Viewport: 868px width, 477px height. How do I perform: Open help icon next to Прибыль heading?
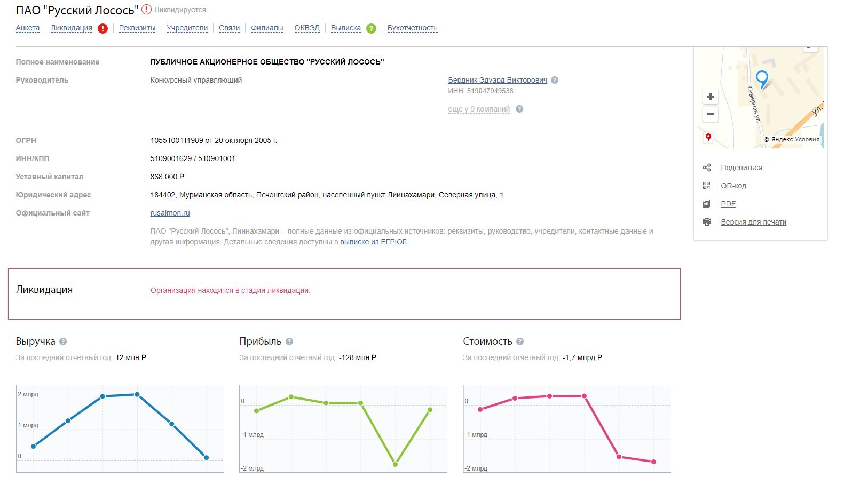(289, 341)
